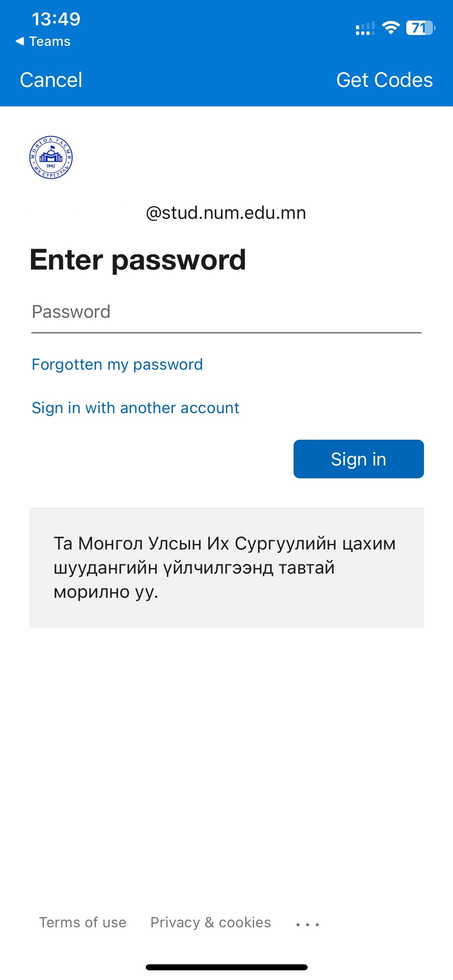Focus the Password input field
Viewport: 453px width, 980px height.
click(x=226, y=312)
